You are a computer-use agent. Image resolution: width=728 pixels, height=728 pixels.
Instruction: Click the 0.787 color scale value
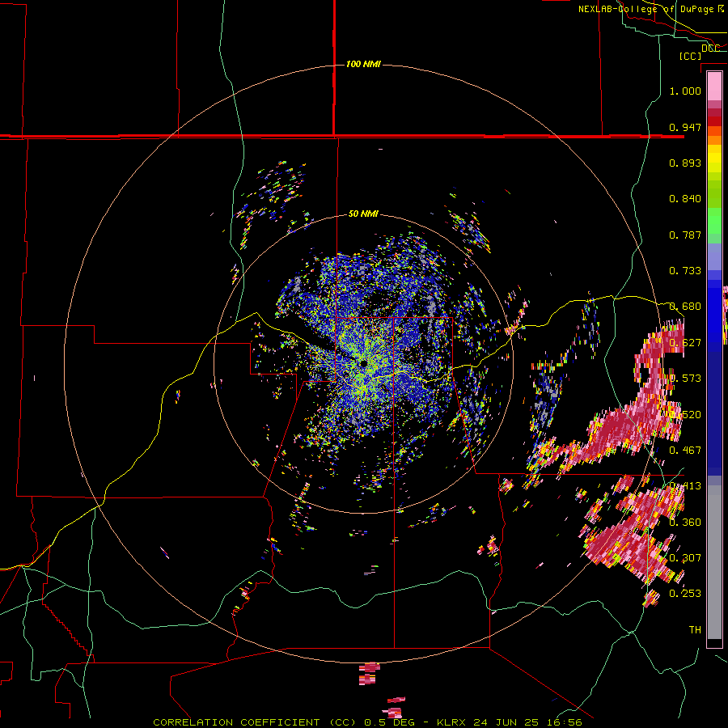click(x=685, y=235)
